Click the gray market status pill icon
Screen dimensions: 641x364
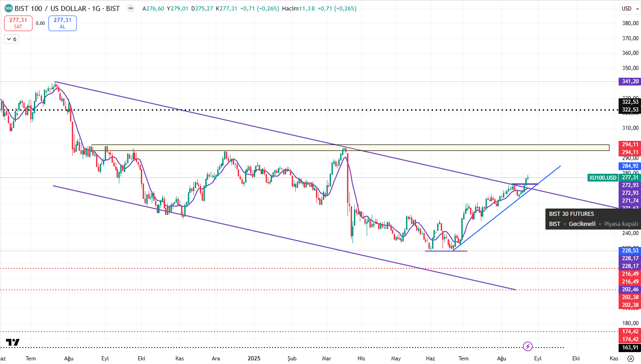(x=130, y=9)
